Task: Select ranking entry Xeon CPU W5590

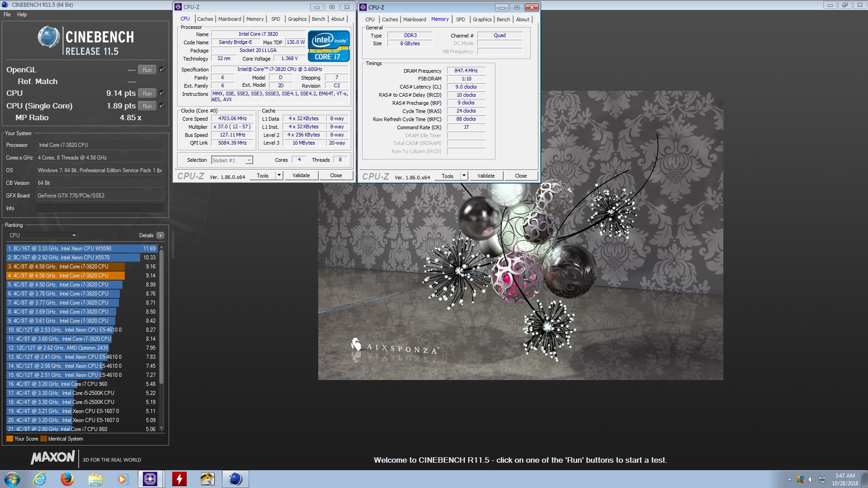Action: pos(82,249)
